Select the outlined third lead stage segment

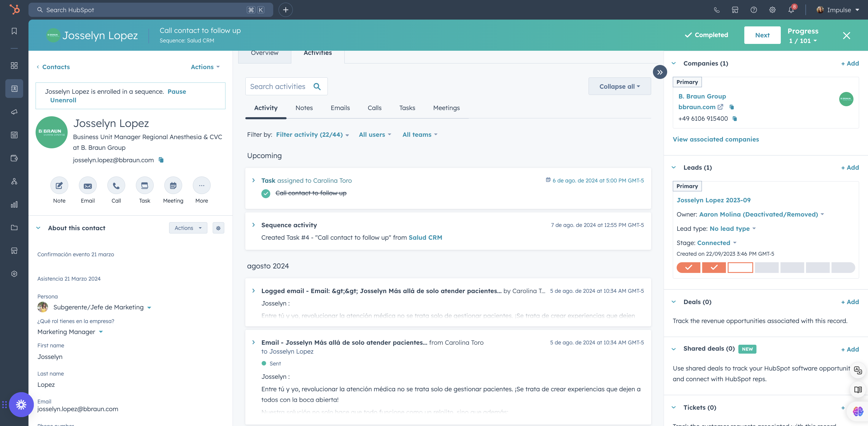(x=740, y=268)
